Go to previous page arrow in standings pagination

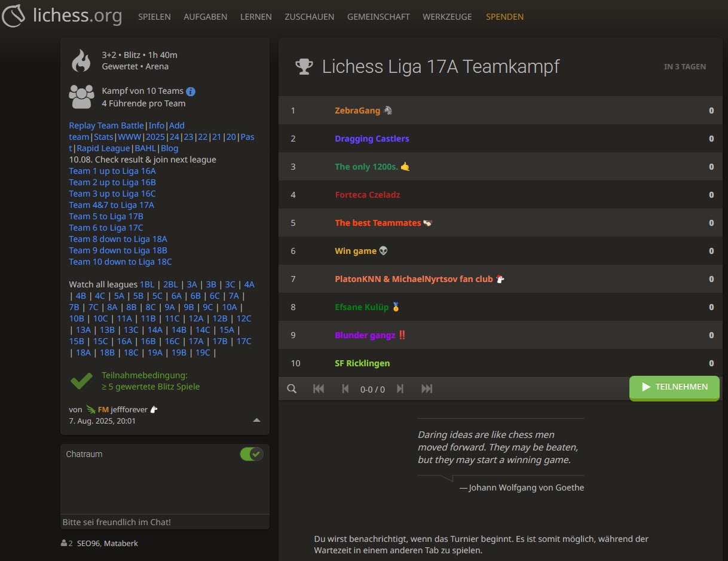click(345, 388)
